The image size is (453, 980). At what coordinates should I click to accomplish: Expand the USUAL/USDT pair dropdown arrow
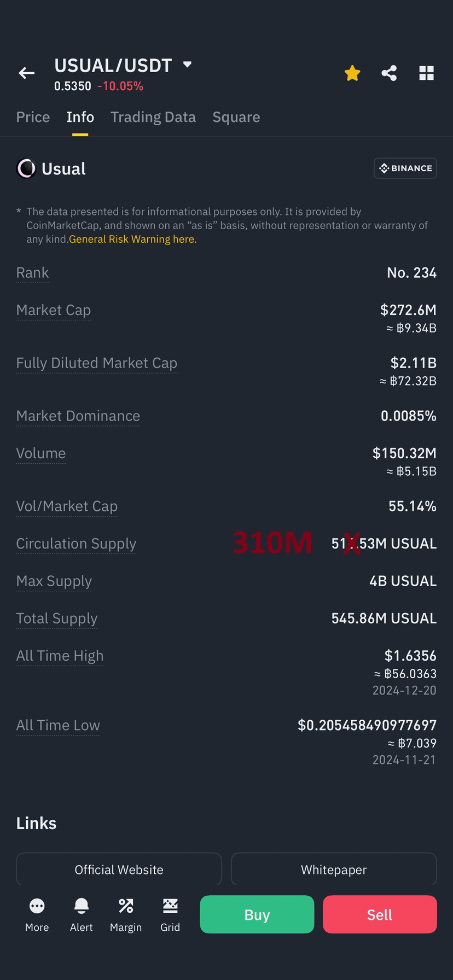187,65
